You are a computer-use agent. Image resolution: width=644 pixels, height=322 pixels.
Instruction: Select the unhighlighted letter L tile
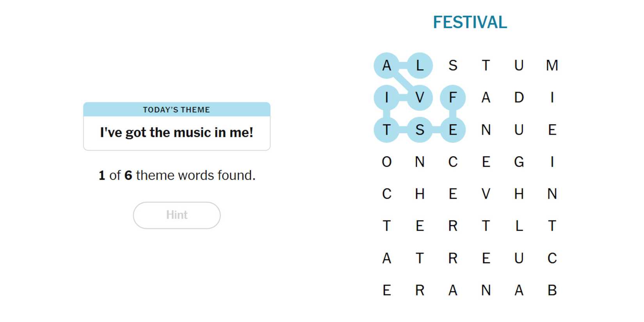pos(519,226)
